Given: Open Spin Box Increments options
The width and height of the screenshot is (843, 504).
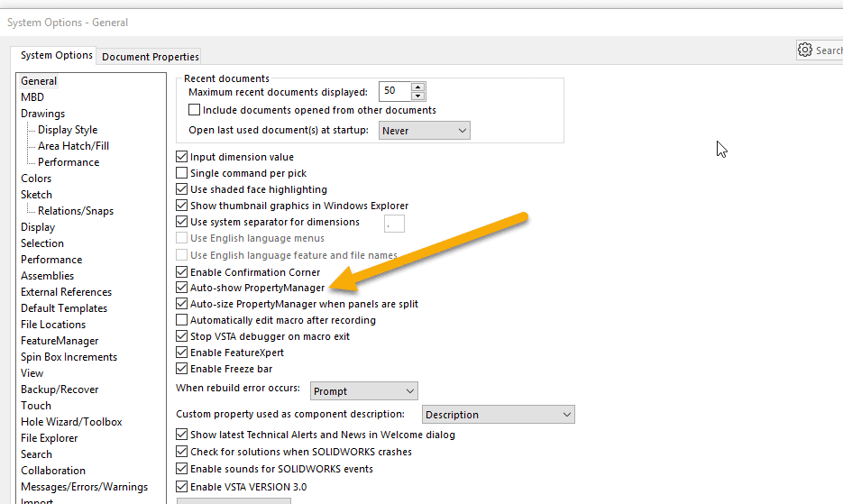Looking at the screenshot, I should point(69,357).
